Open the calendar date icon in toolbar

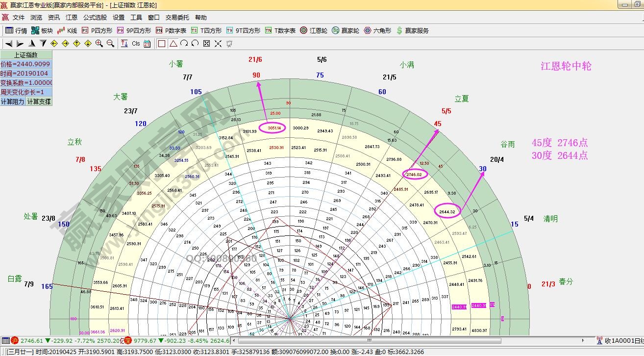tap(147, 44)
